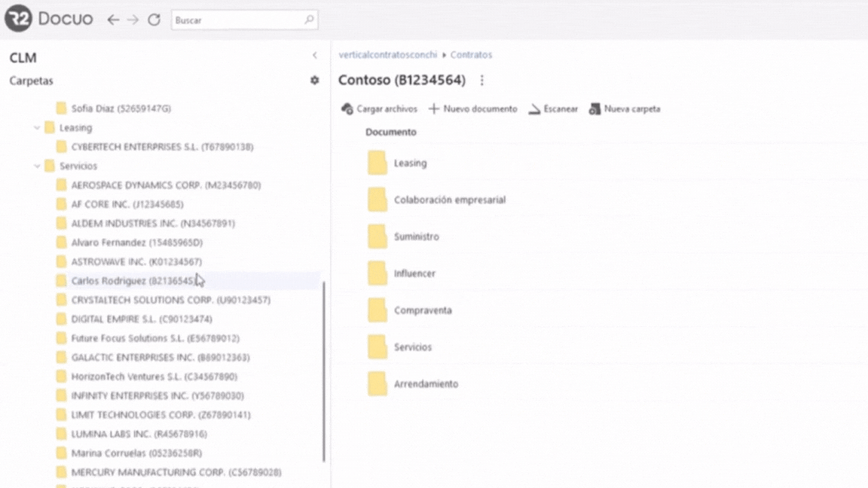The height and width of the screenshot is (488, 868).
Task: Open the Contratos breadcrumb link
Action: tap(471, 55)
